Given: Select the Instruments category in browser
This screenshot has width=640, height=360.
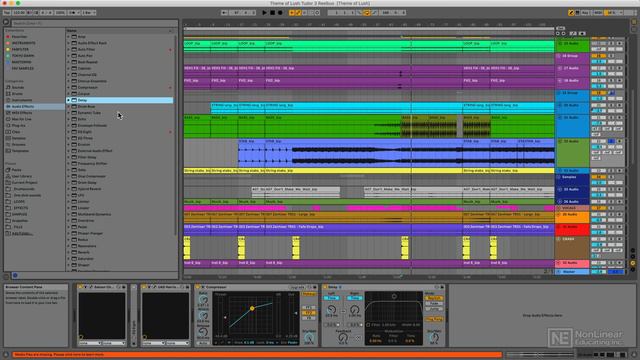Looking at the screenshot, I should coord(22,100).
